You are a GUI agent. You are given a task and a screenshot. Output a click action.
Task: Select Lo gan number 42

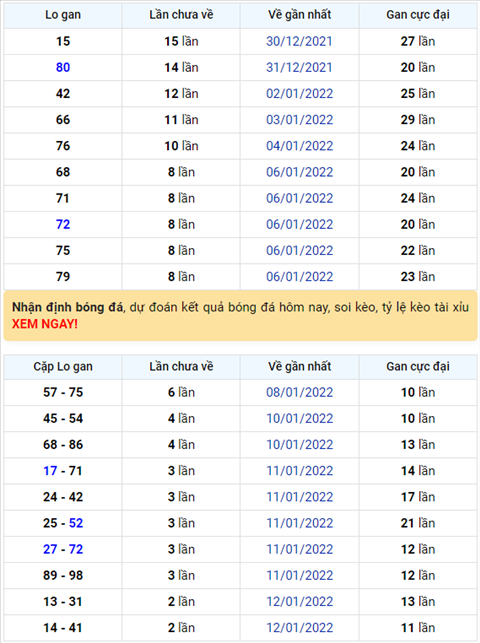63,93
